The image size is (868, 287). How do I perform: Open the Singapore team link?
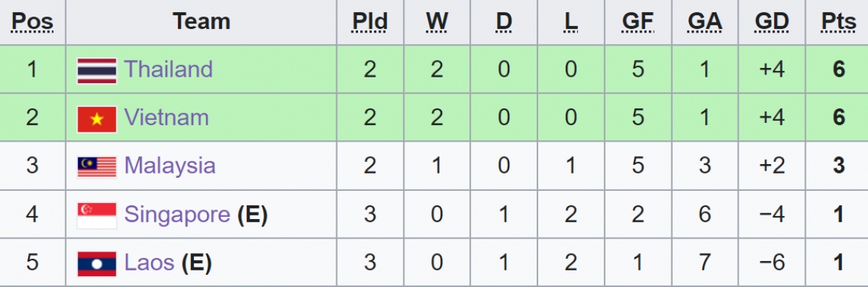177,214
